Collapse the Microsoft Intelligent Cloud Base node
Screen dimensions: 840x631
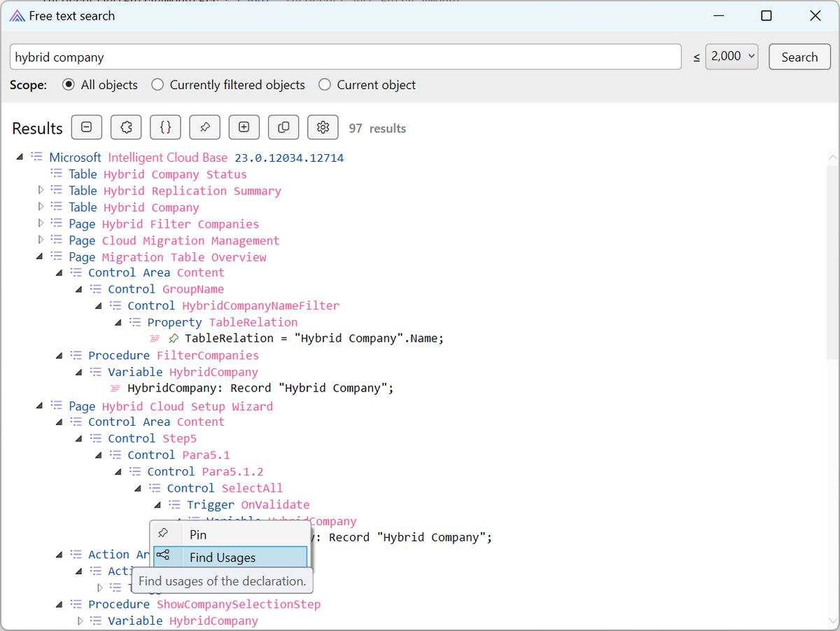click(20, 158)
